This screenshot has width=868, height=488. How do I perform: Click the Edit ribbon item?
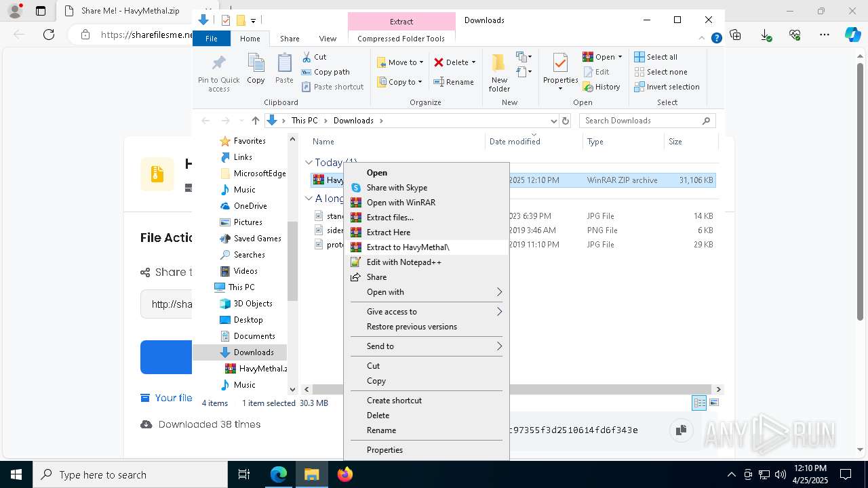pyautogui.click(x=595, y=72)
